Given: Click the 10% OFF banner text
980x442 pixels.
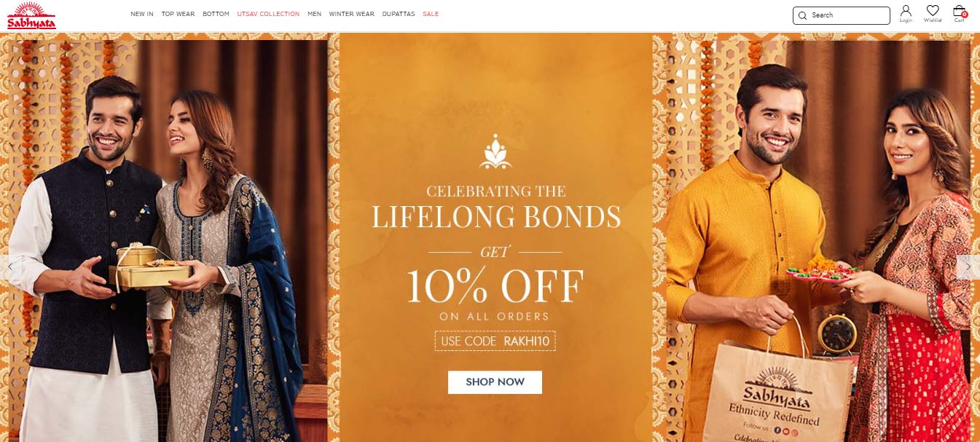Looking at the screenshot, I should tap(495, 286).
